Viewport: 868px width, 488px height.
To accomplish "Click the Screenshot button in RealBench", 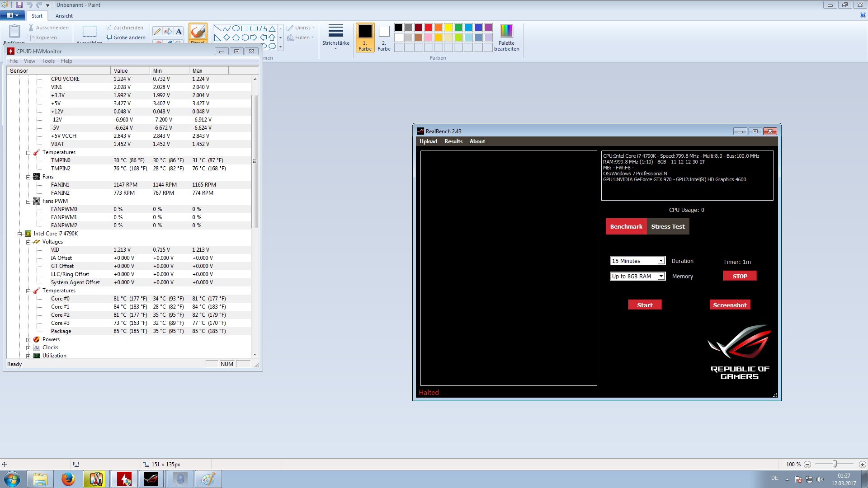I will (730, 305).
